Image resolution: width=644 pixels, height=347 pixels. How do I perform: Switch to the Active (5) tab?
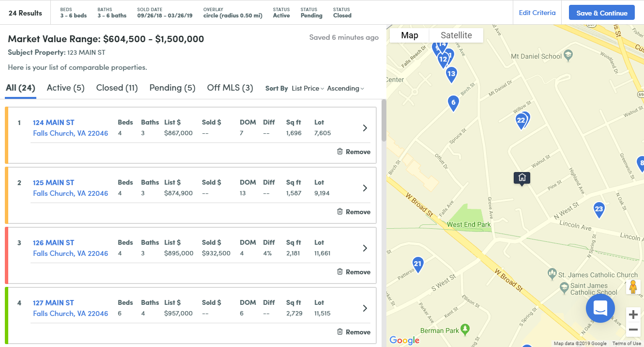66,88
